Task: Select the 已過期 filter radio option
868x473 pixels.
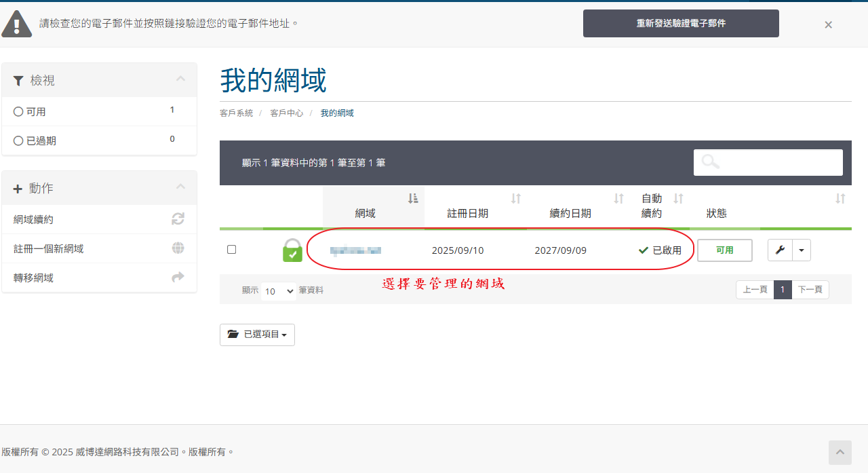Action: tap(18, 140)
